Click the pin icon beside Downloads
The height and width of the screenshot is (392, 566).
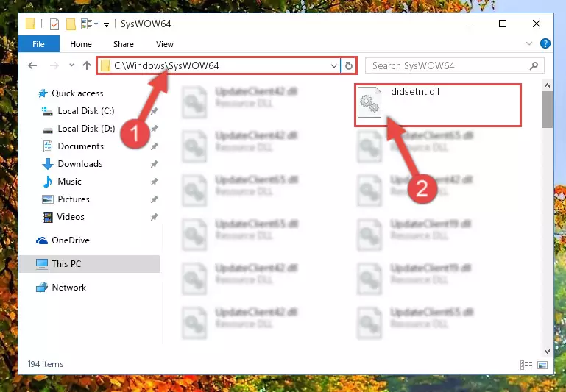pyautogui.click(x=154, y=164)
